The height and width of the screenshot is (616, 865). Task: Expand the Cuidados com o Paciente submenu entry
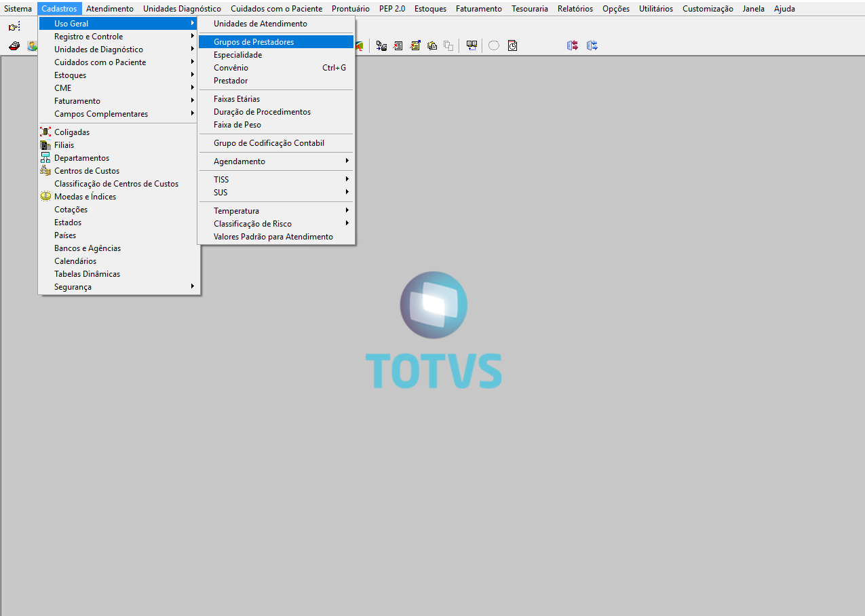119,62
